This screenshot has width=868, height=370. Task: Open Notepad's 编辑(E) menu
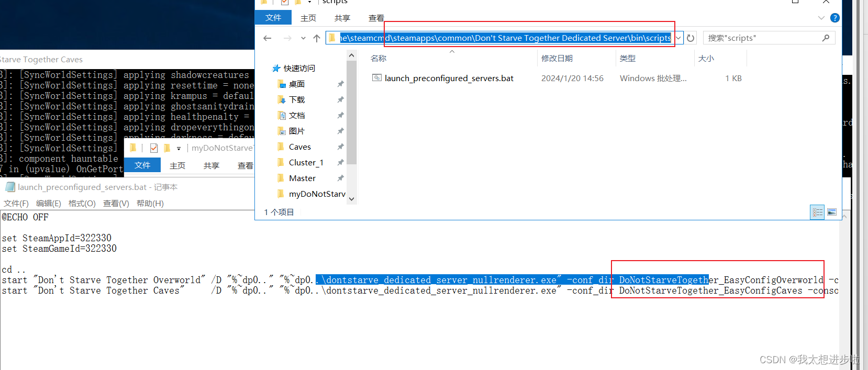[49, 204]
